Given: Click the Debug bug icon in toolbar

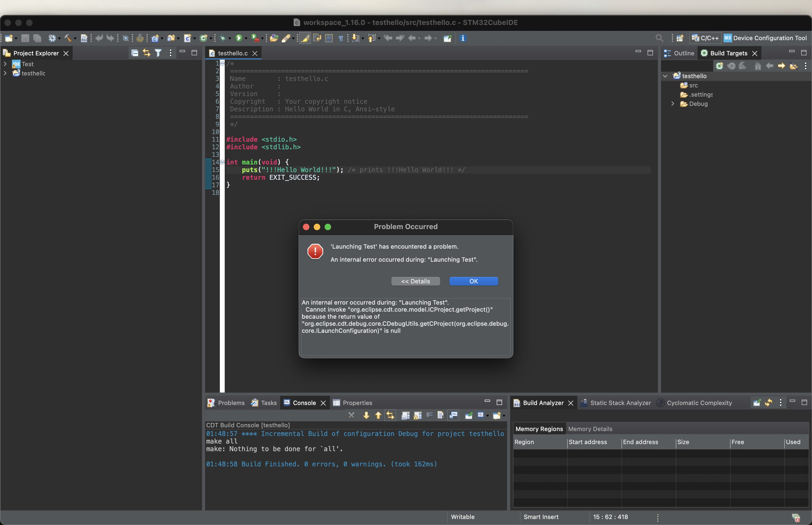Looking at the screenshot, I should (223, 38).
